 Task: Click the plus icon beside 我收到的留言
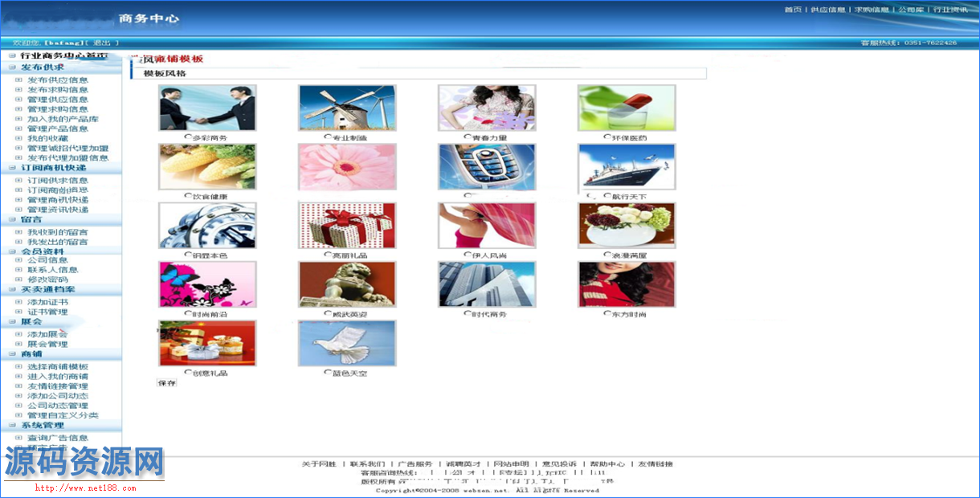tap(19, 232)
